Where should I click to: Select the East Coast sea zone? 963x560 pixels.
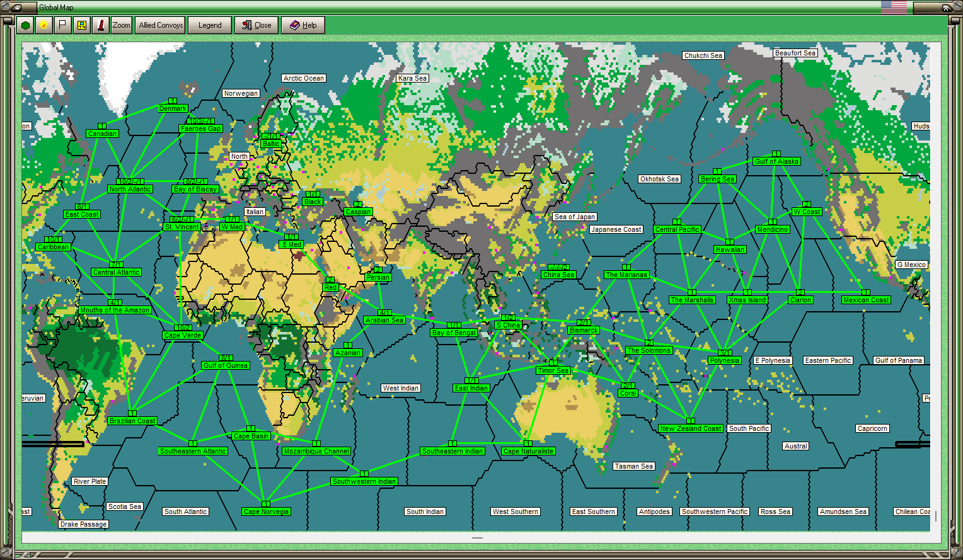point(82,214)
